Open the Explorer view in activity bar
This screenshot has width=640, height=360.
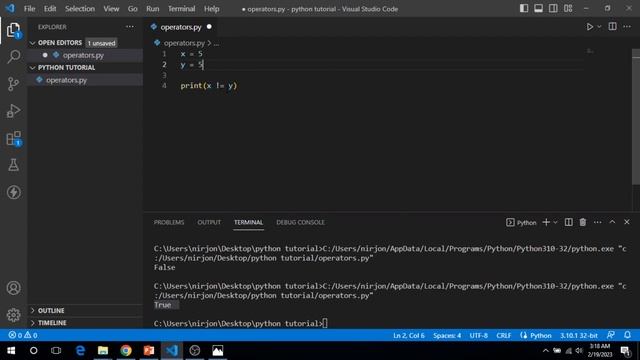coord(13,30)
